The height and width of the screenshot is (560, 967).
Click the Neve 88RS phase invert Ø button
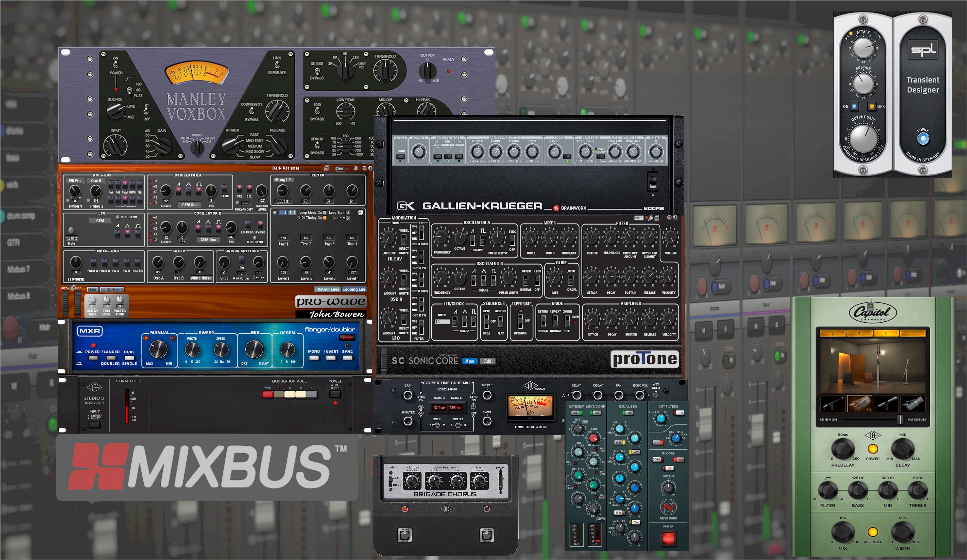click(x=669, y=468)
